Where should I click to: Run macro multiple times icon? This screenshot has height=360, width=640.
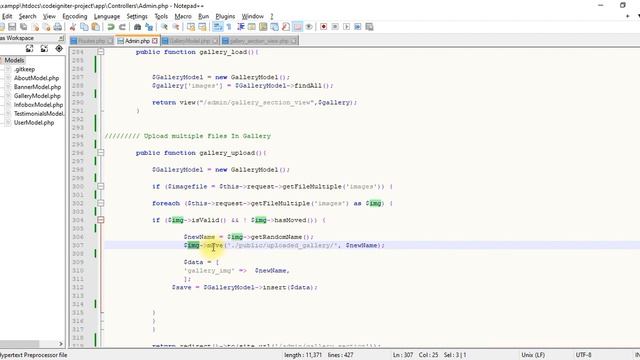tap(358, 27)
